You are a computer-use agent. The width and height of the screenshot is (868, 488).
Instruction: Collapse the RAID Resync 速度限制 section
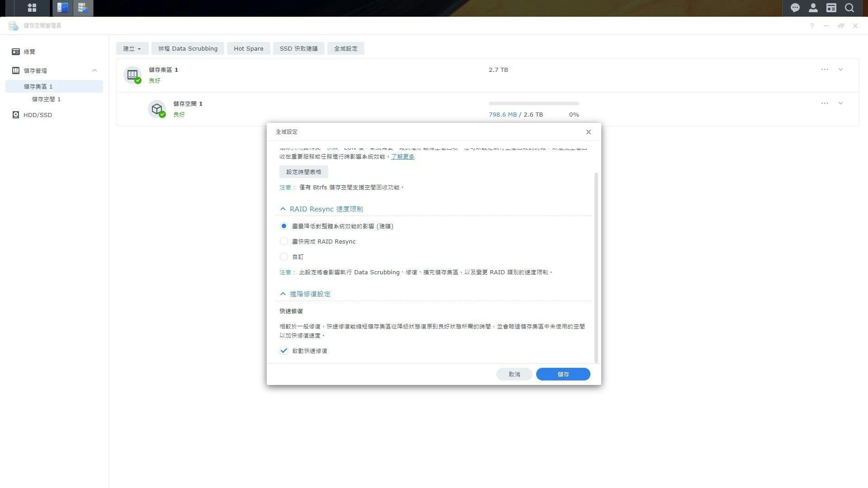click(x=283, y=209)
